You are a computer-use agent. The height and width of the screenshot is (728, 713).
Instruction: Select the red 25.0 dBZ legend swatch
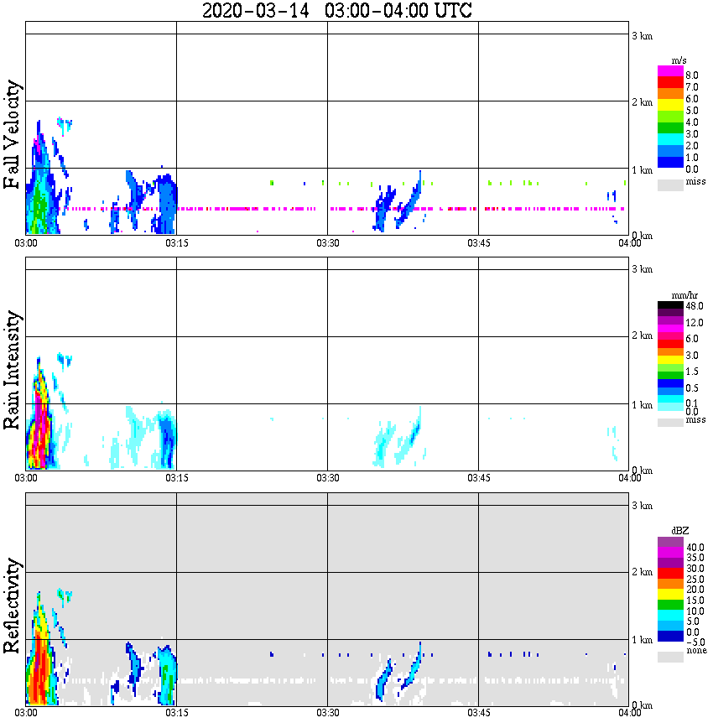point(670,573)
